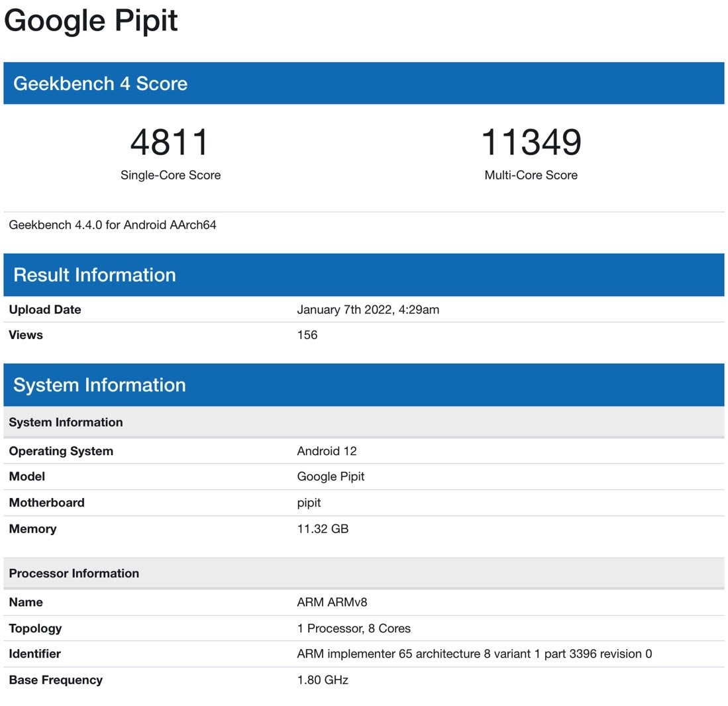Viewport: 728px width, 706px height.
Task: Click the Google Pipit page title heading
Action: (x=91, y=21)
